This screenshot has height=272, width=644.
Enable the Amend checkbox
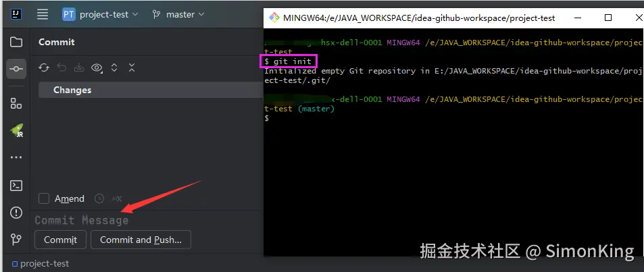click(x=44, y=198)
